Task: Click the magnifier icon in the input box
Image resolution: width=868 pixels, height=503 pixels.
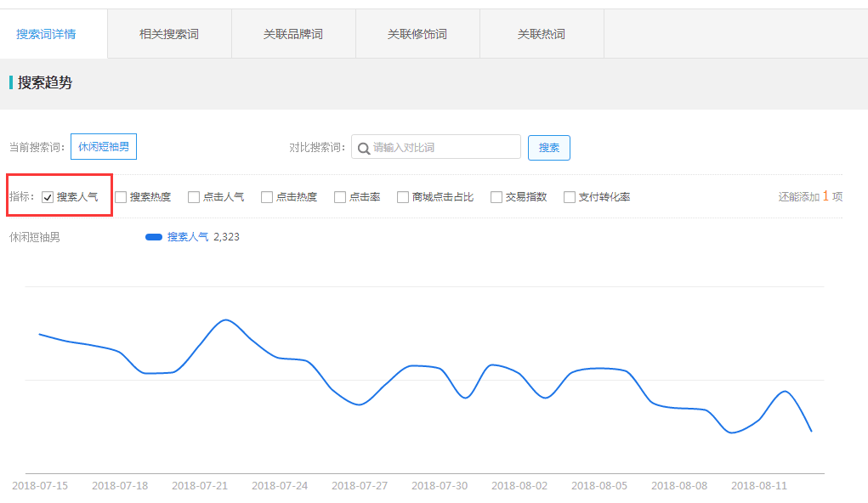Action: pos(363,146)
